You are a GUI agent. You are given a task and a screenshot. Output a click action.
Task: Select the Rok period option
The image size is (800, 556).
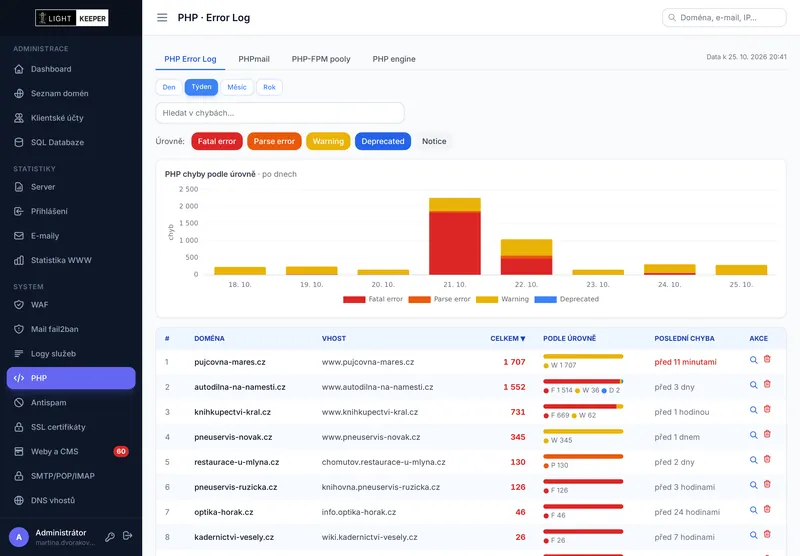click(269, 87)
